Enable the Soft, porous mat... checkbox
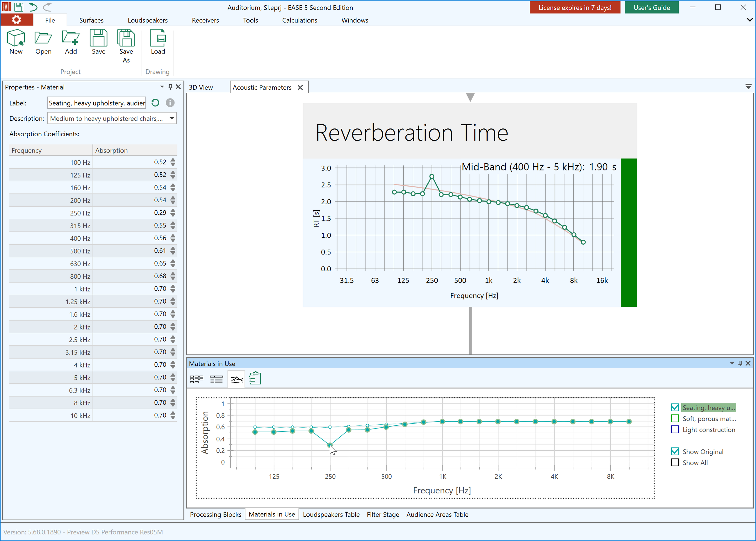Screen dimensions: 756x541 point(675,418)
